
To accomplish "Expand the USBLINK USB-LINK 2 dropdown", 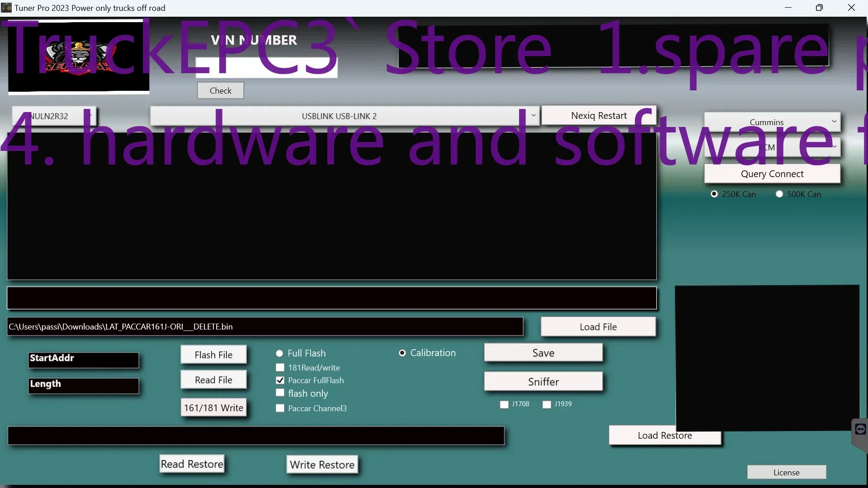I will (533, 116).
